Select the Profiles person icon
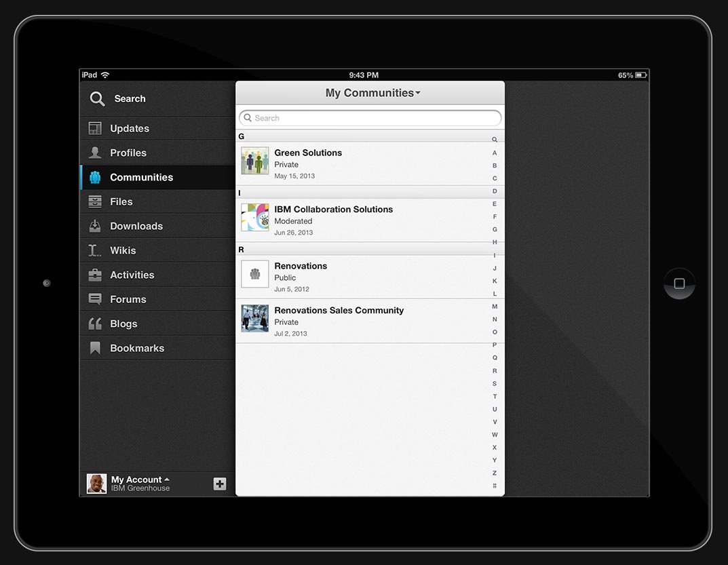728x565 pixels. pos(96,153)
